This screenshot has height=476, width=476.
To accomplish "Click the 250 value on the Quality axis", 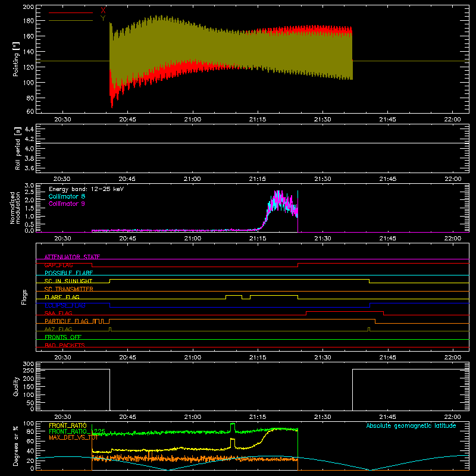I will [29, 370].
